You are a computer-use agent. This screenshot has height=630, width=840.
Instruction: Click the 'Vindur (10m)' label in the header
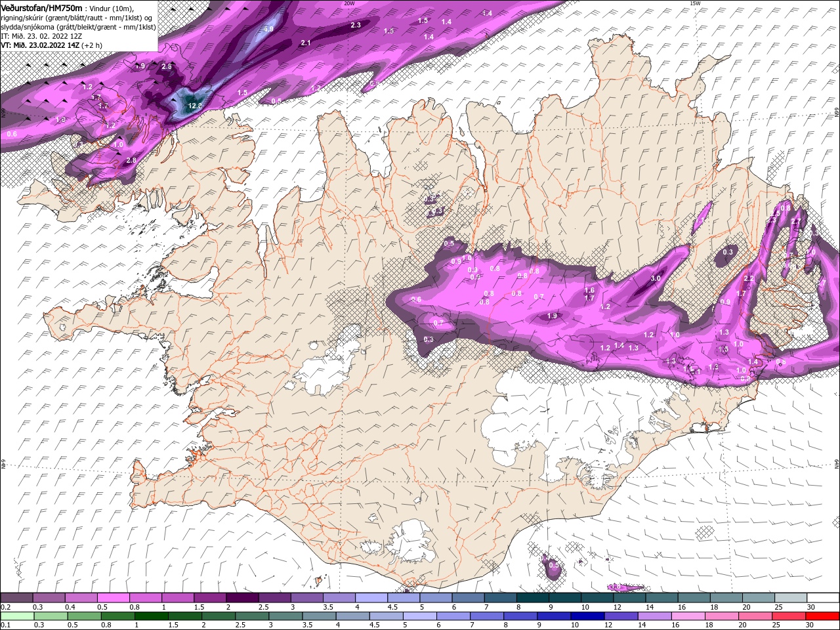point(112,9)
